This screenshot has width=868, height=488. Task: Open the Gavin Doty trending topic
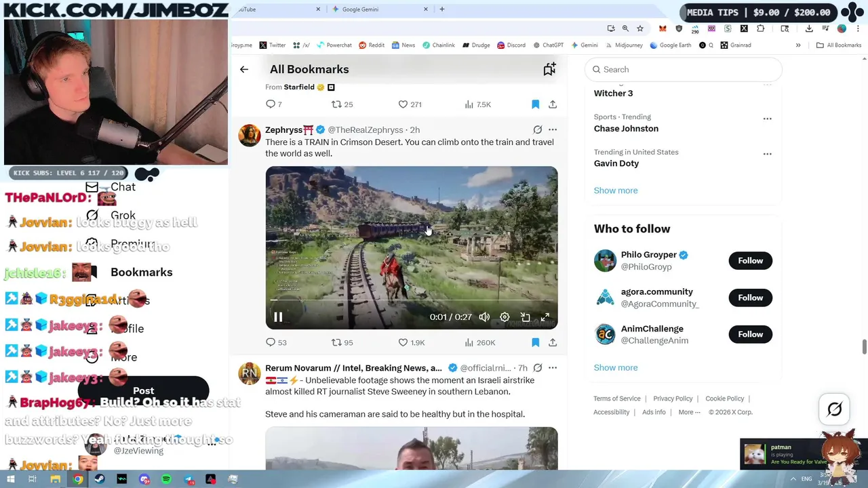point(616,163)
